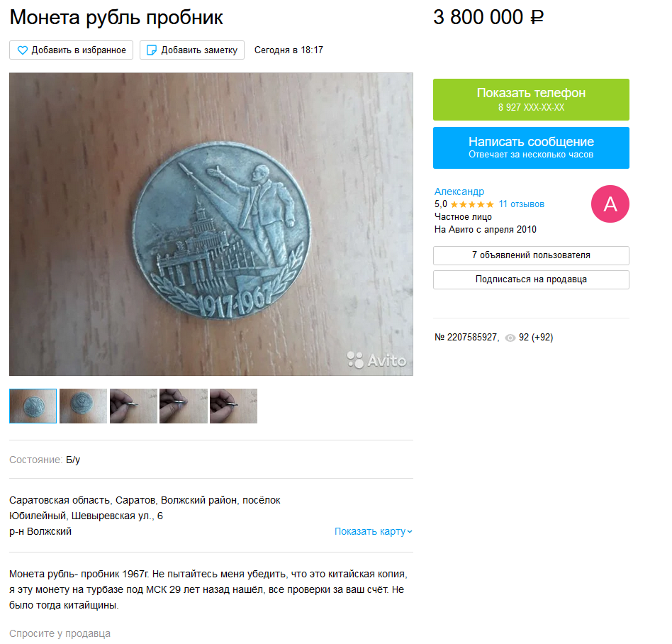The image size is (672, 644).
Task: Select the fifth thumbnail in gallery
Action: [234, 406]
